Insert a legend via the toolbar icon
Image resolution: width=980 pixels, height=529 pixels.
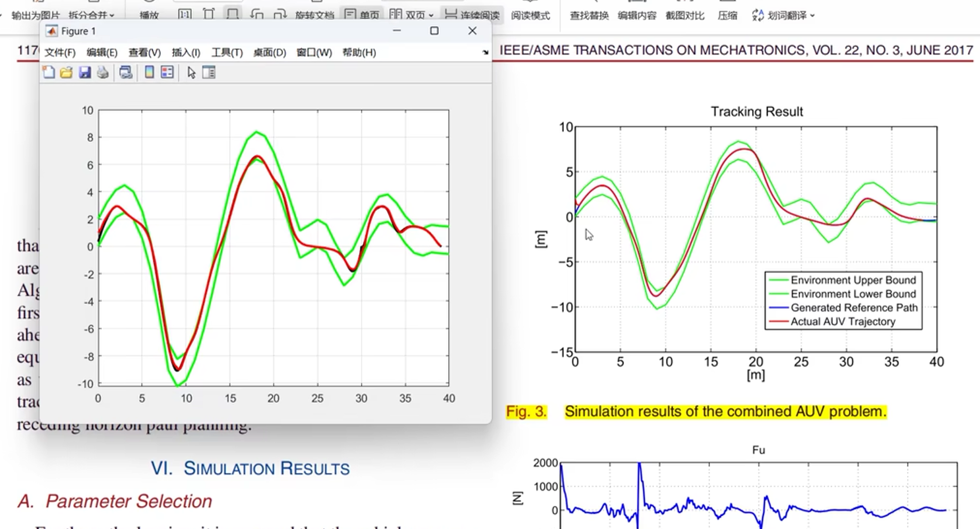167,72
